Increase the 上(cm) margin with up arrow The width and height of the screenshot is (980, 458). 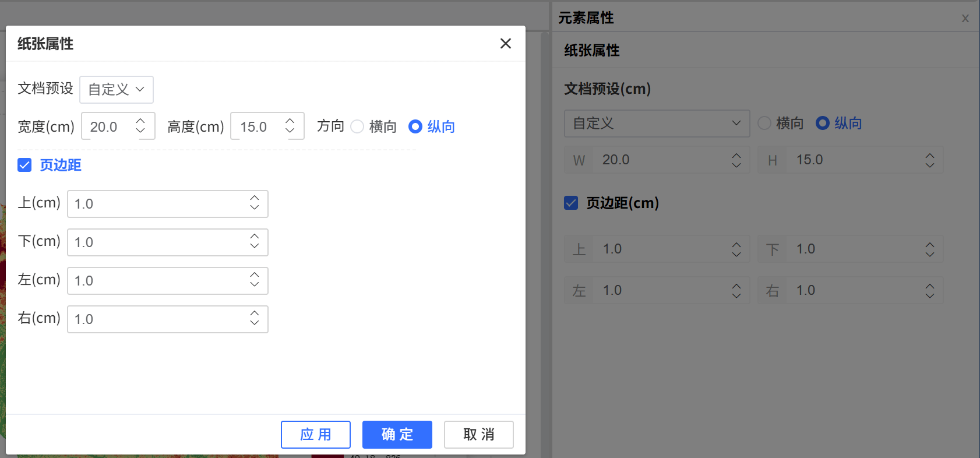[255, 199]
